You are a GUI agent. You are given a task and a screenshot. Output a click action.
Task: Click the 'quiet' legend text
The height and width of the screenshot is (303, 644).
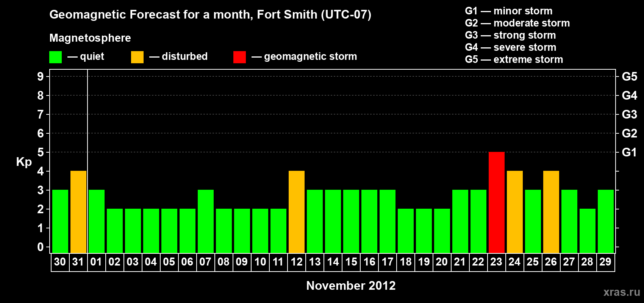(92, 57)
